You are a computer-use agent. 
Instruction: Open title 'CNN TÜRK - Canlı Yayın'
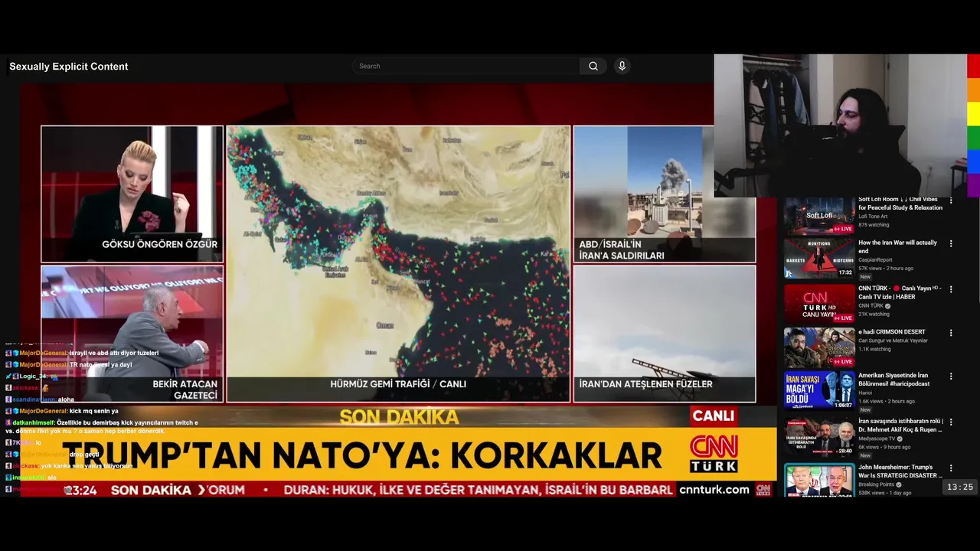(x=900, y=292)
